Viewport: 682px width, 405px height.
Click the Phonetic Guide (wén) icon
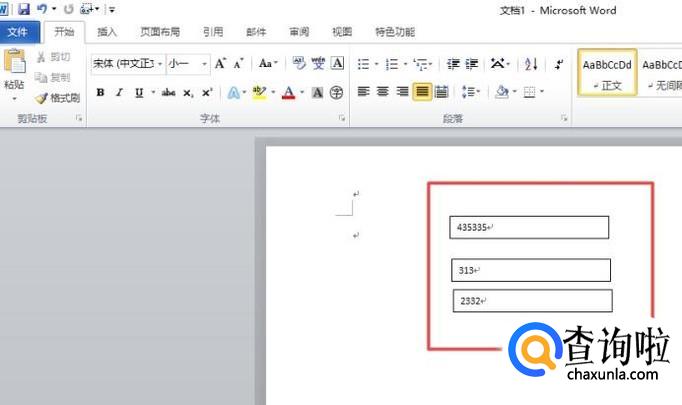[x=318, y=64]
